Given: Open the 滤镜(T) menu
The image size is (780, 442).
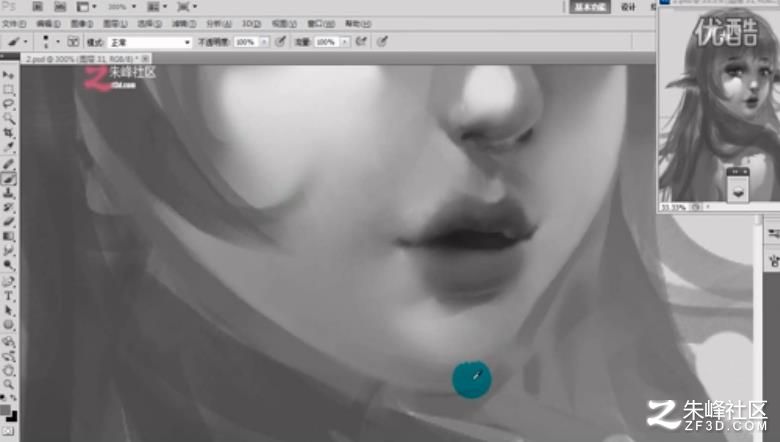Looking at the screenshot, I should point(184,24).
